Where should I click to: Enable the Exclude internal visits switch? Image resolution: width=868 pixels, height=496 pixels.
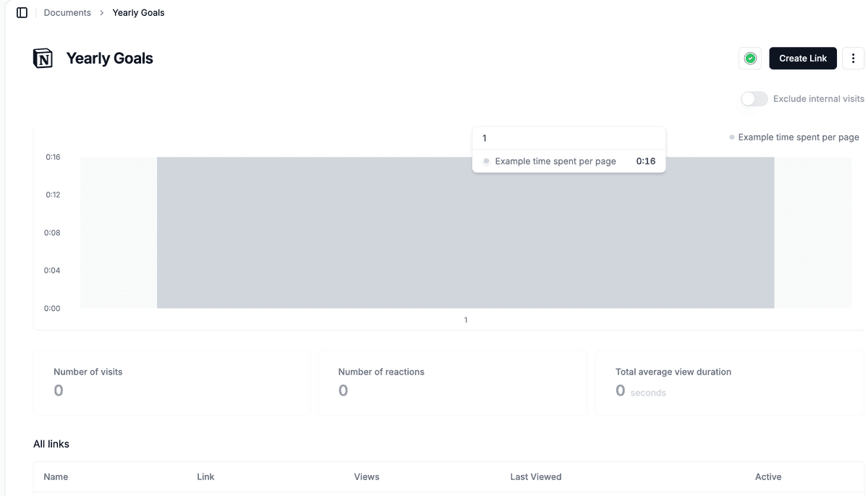tap(754, 99)
